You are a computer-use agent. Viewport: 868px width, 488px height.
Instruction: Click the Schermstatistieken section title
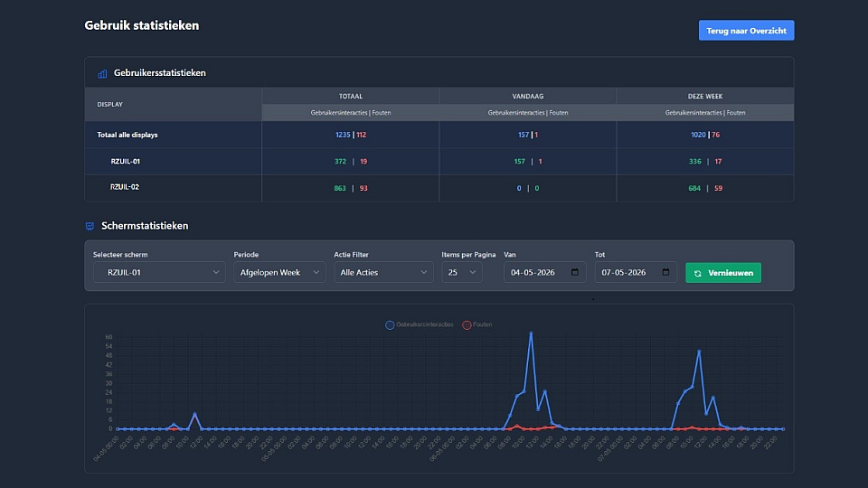[x=145, y=226]
